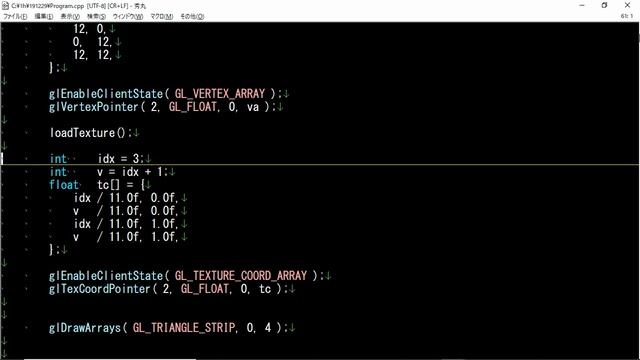This screenshot has height=360, width=640.
Task: Click on GL_TEXTURE_COORD_ARRAY constant
Action: 241,276
